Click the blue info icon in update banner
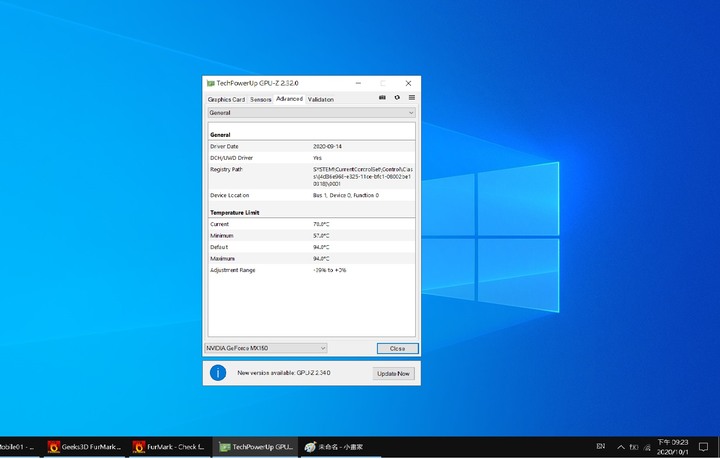This screenshot has width=720, height=459. (x=218, y=373)
